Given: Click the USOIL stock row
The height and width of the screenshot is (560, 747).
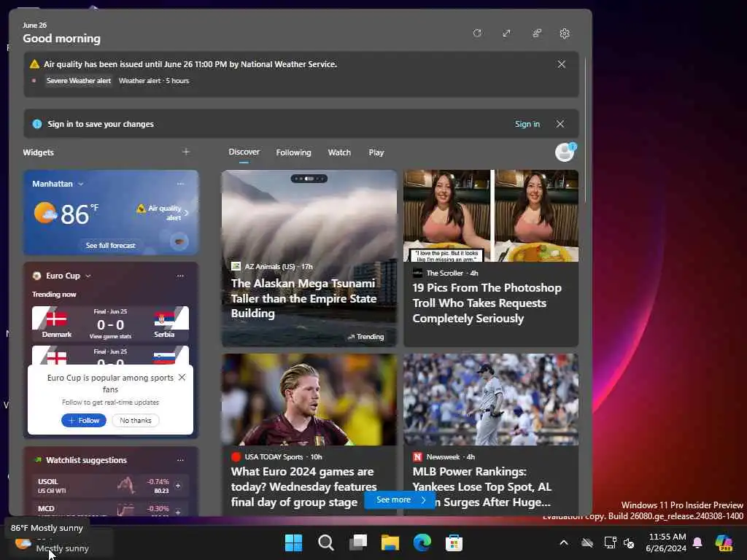Looking at the screenshot, I should pos(111,486).
